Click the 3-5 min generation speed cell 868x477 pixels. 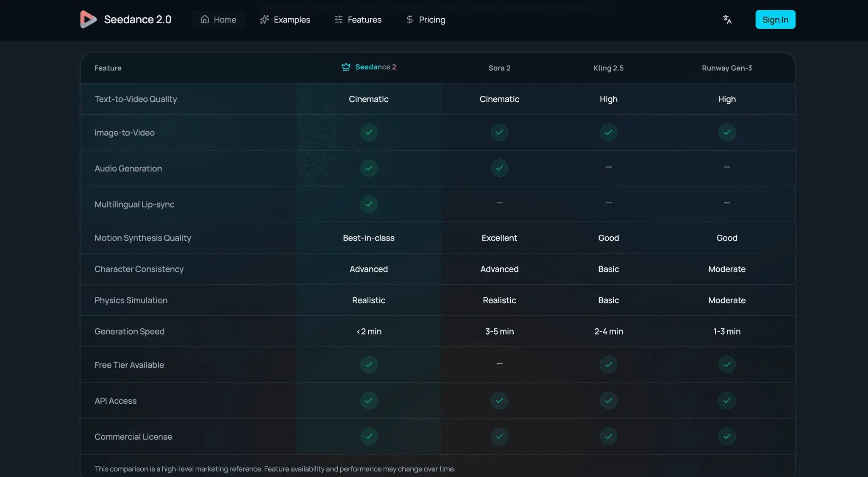click(499, 332)
